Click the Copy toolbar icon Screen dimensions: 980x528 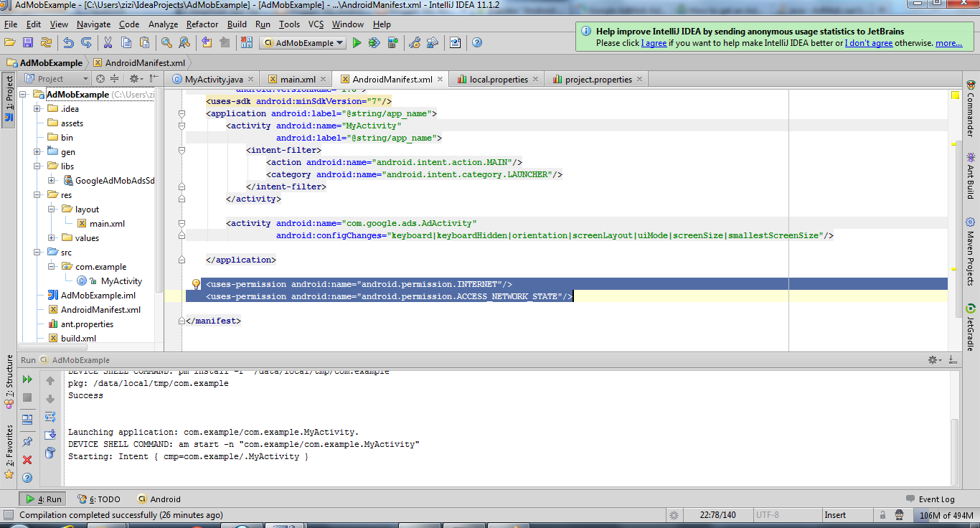click(127, 43)
